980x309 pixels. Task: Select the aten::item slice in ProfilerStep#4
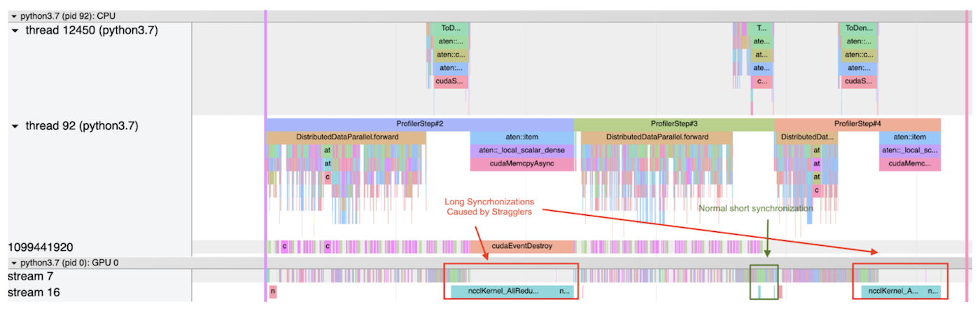click(909, 137)
